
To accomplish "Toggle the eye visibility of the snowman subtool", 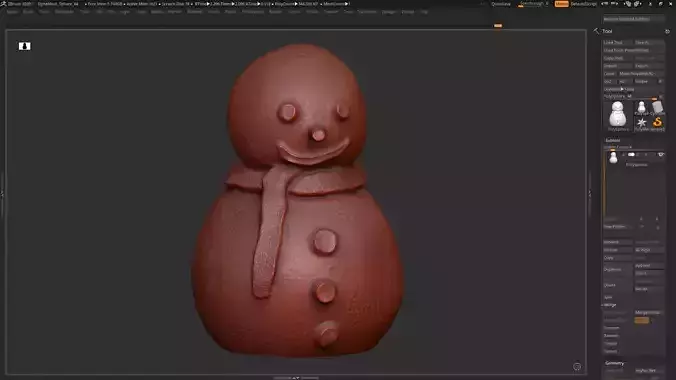I will (660, 154).
